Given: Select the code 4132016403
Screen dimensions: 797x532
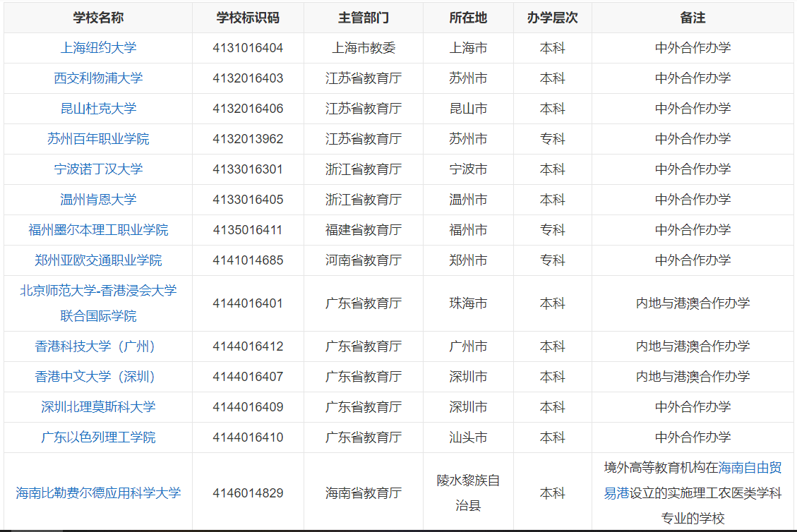Looking at the screenshot, I should [248, 78].
